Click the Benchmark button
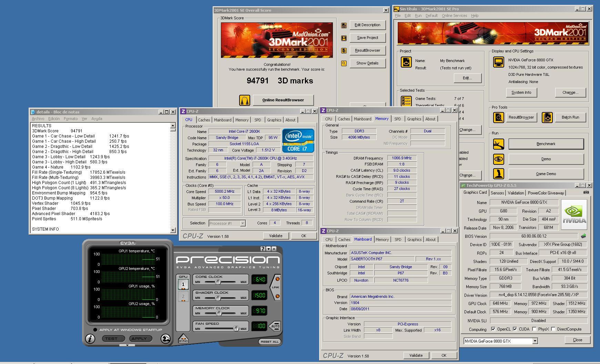 546,144
